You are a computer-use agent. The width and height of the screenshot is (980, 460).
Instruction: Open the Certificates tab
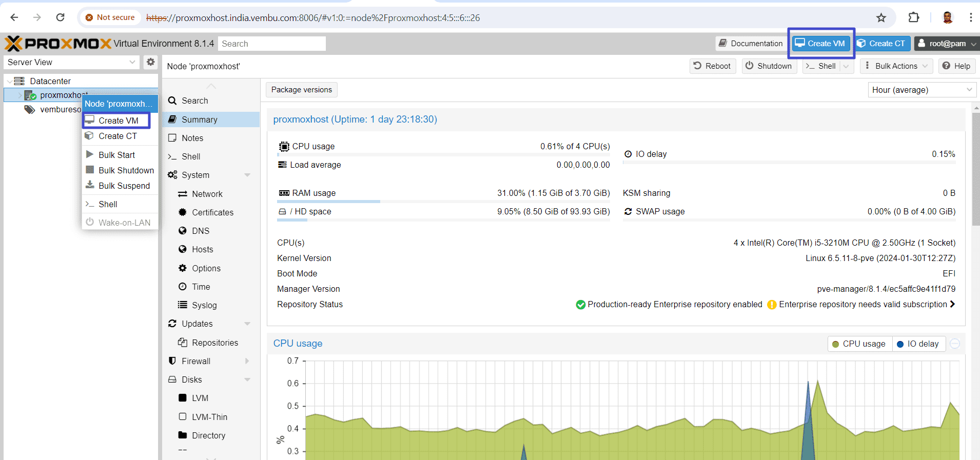[x=211, y=212]
